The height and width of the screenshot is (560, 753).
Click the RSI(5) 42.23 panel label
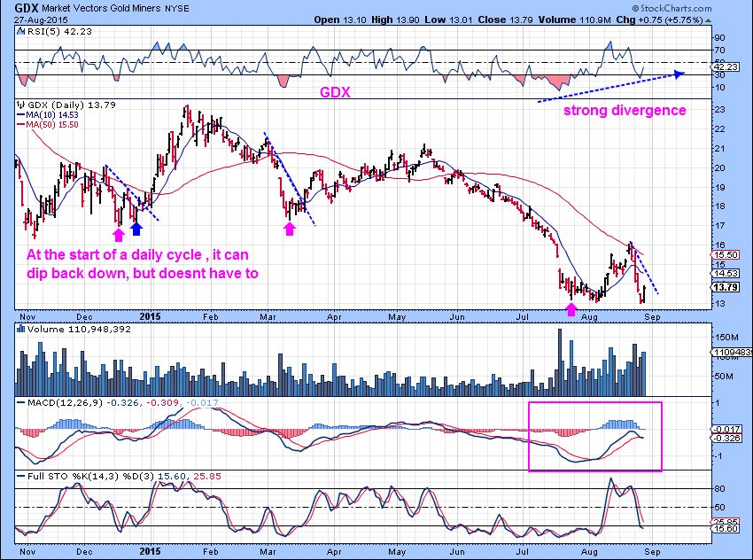coord(59,32)
